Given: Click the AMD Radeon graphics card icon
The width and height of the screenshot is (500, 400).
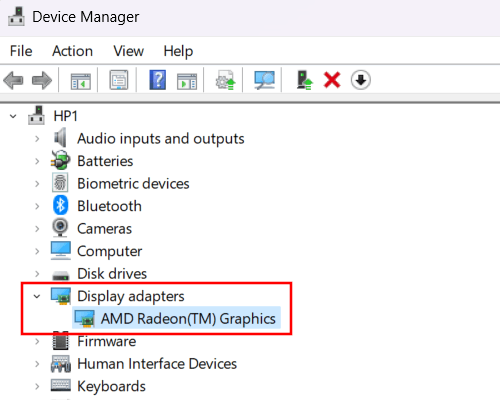Looking at the screenshot, I should (84, 318).
